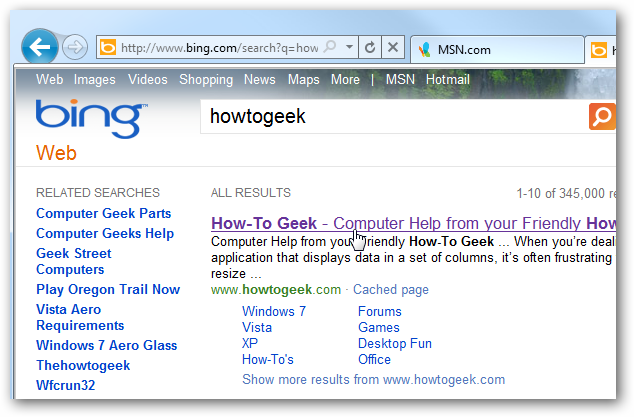This screenshot has height=417, width=634.
Task: Open the News search category
Action: [x=260, y=79]
